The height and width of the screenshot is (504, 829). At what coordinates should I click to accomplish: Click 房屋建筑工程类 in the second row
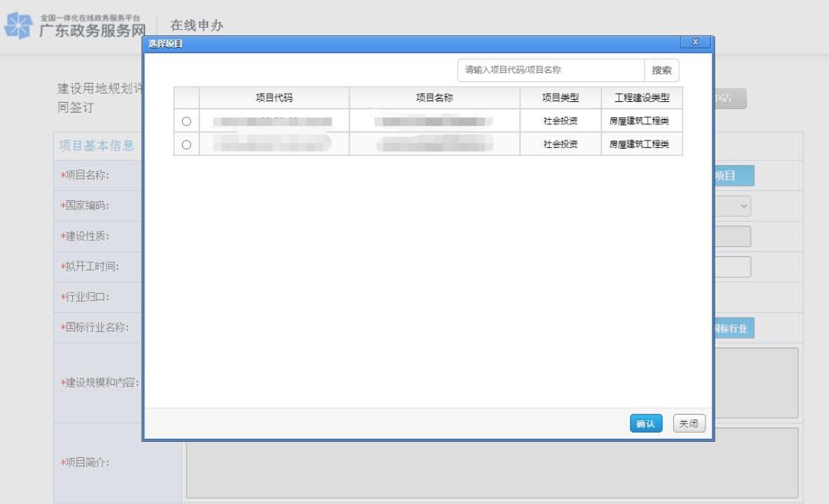[x=639, y=144]
